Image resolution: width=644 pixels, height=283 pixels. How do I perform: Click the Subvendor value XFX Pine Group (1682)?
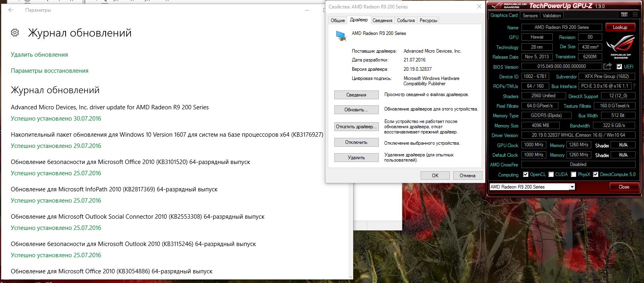click(607, 76)
